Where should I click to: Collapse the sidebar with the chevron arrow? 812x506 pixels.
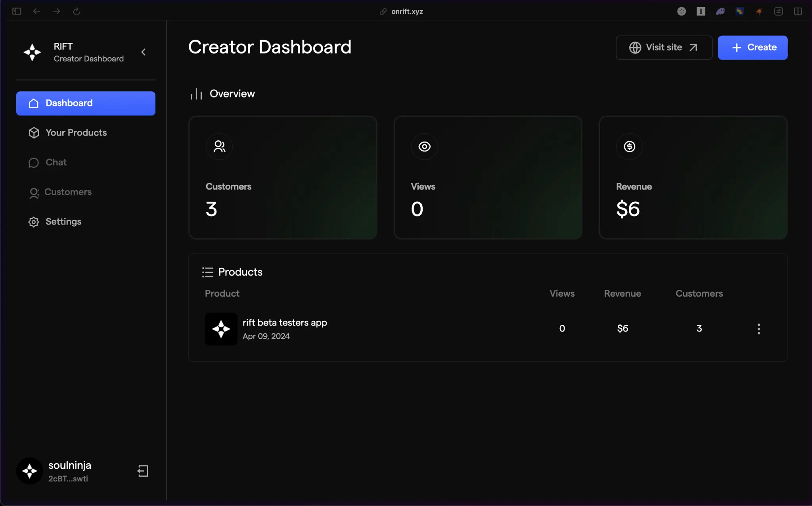click(x=144, y=52)
